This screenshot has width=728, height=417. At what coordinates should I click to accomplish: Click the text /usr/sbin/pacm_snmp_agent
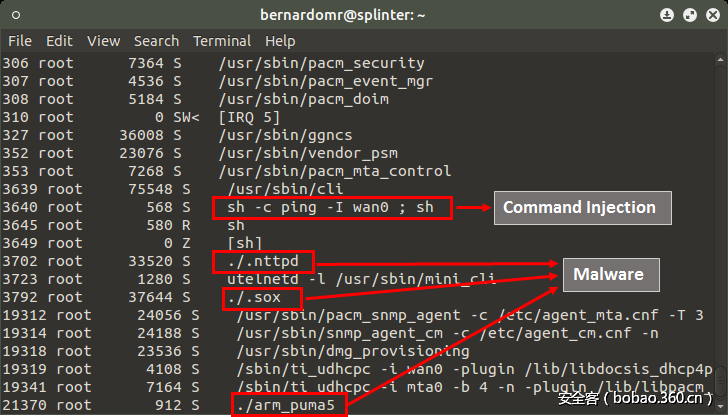coord(348,315)
